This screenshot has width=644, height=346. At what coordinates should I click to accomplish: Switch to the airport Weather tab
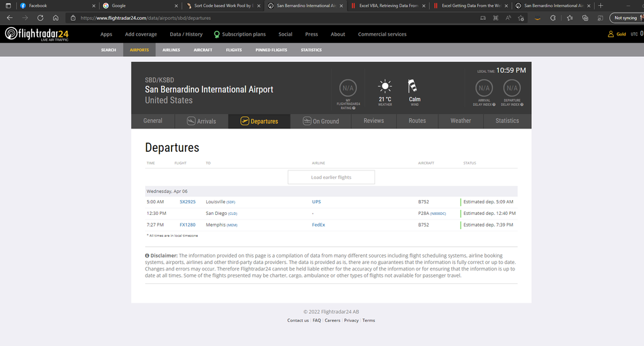(461, 121)
